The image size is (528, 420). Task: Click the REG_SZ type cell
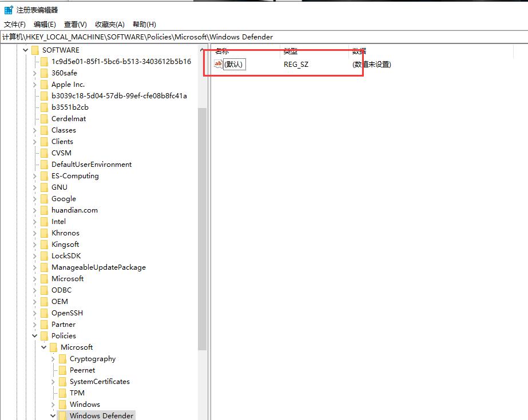pos(296,64)
